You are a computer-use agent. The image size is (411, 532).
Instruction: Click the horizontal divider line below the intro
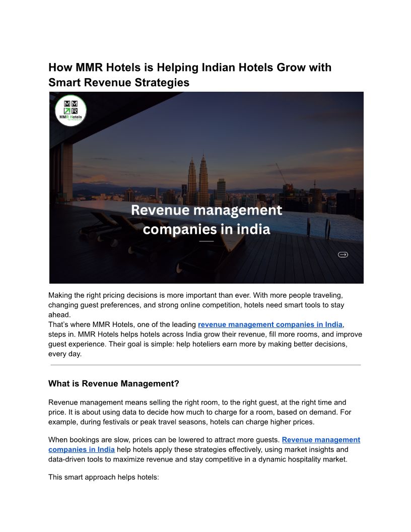(205, 365)
